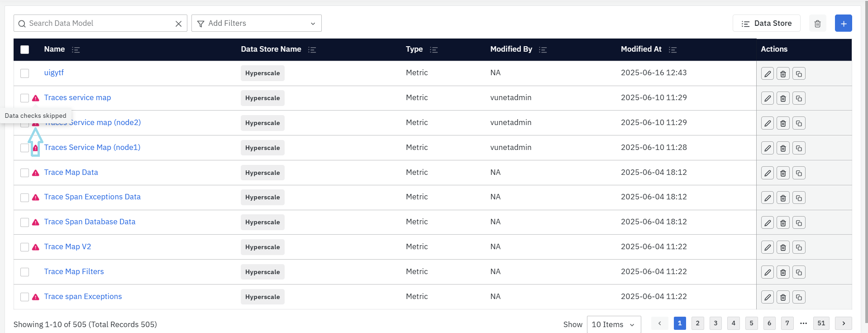Copy the Trace Map Data model
The width and height of the screenshot is (868, 333).
(x=799, y=173)
